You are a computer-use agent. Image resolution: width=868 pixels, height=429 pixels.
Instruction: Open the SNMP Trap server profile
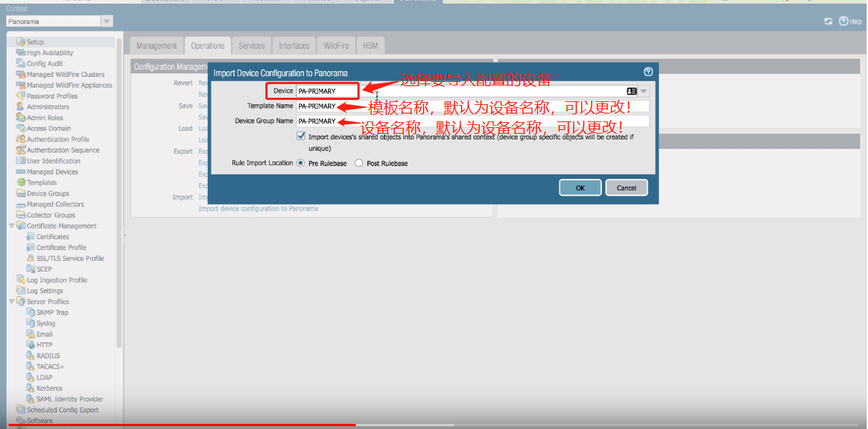coord(52,313)
